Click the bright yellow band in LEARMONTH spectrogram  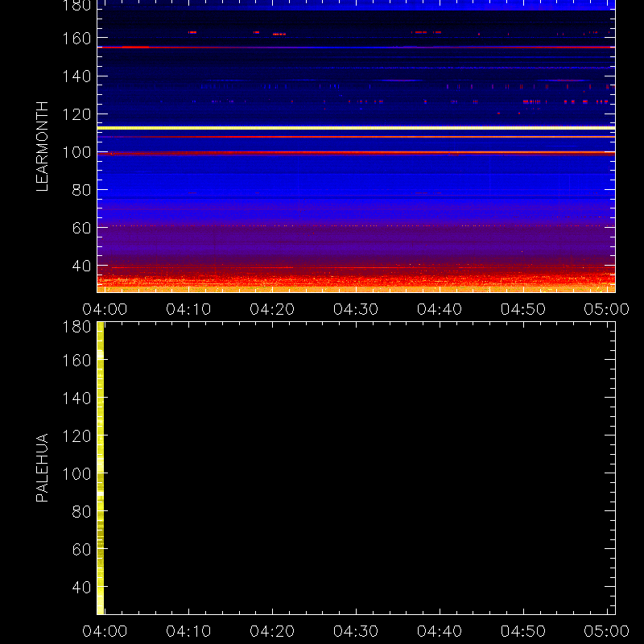click(x=356, y=128)
